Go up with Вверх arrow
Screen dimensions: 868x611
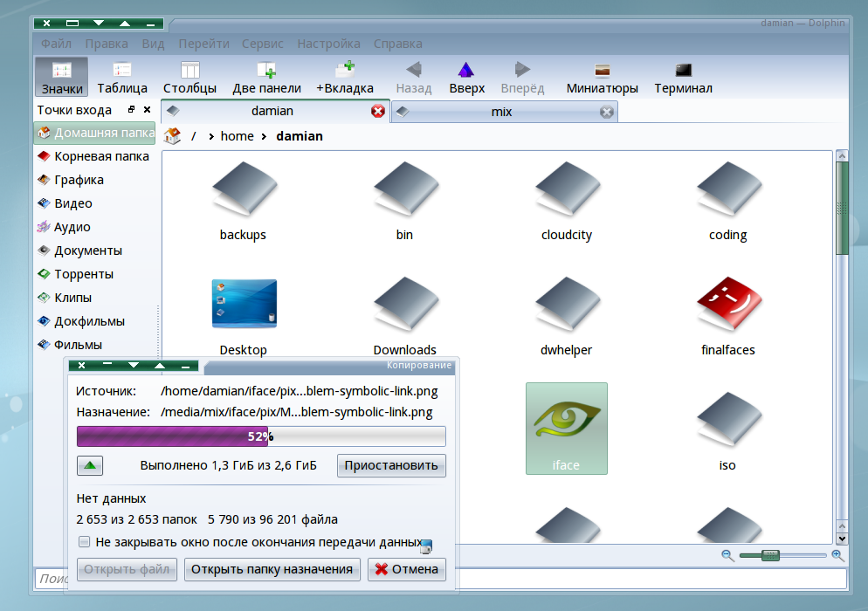click(x=466, y=77)
